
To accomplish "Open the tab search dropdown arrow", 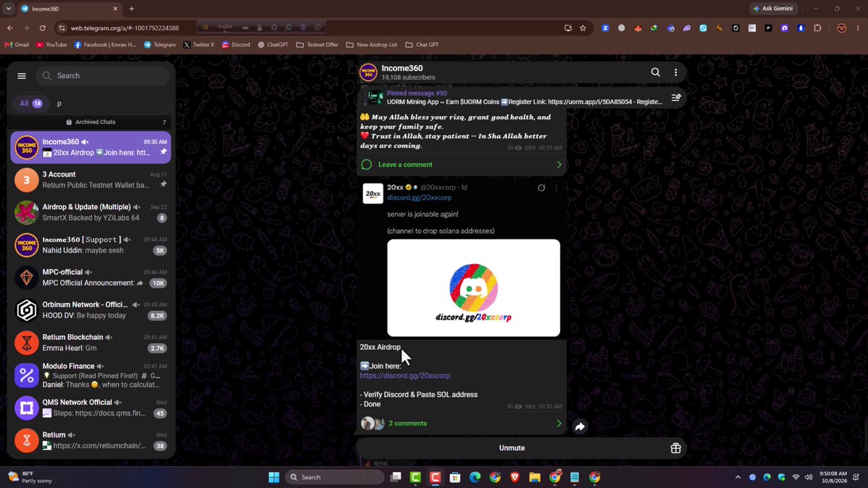I will click(x=8, y=9).
